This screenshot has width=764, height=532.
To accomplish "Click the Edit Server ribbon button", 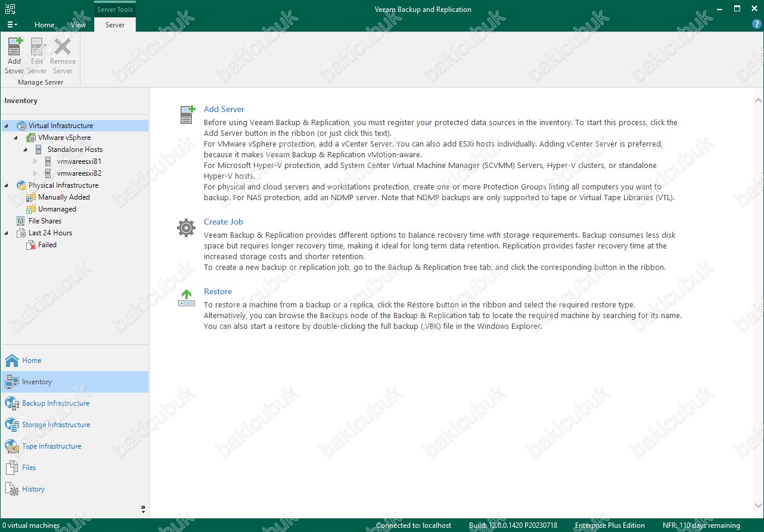I will (37, 56).
